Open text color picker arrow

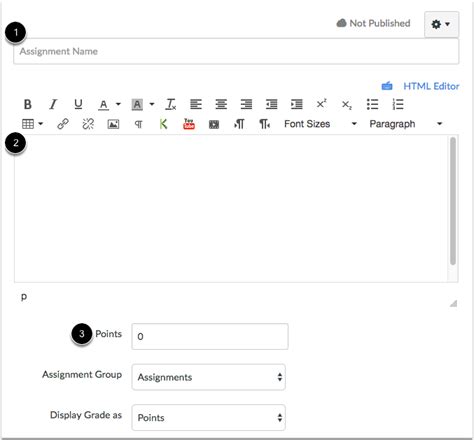pos(118,104)
